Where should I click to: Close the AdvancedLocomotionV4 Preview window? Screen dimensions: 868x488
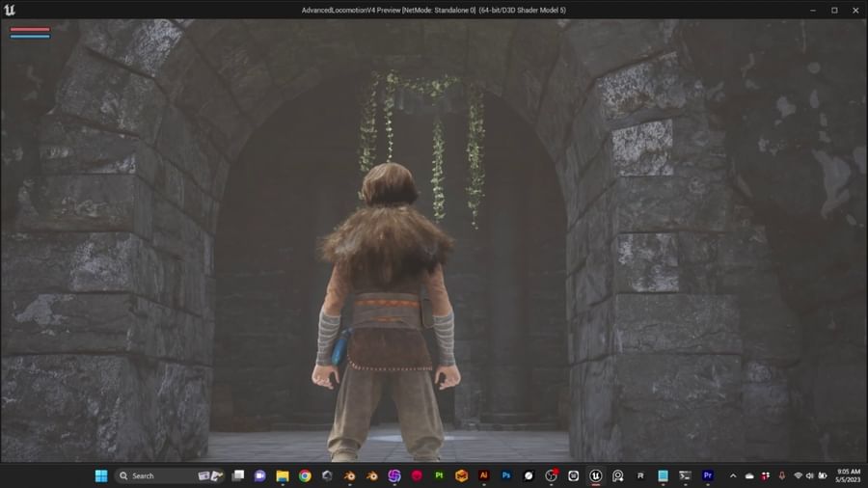click(x=855, y=10)
